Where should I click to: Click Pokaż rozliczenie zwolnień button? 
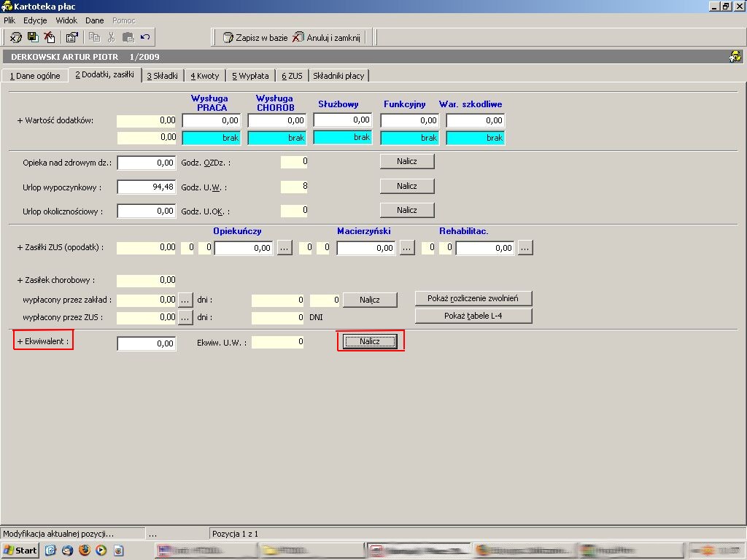pyautogui.click(x=473, y=298)
